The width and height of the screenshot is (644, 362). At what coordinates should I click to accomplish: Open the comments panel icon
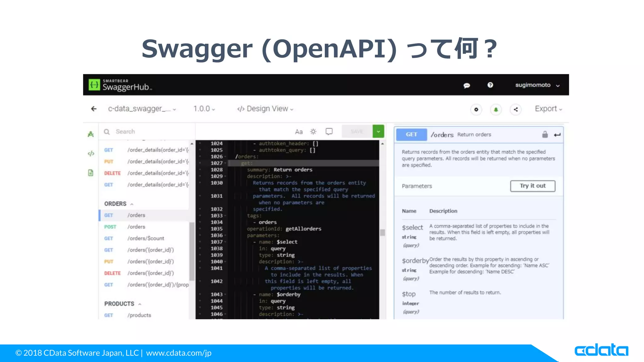click(329, 131)
